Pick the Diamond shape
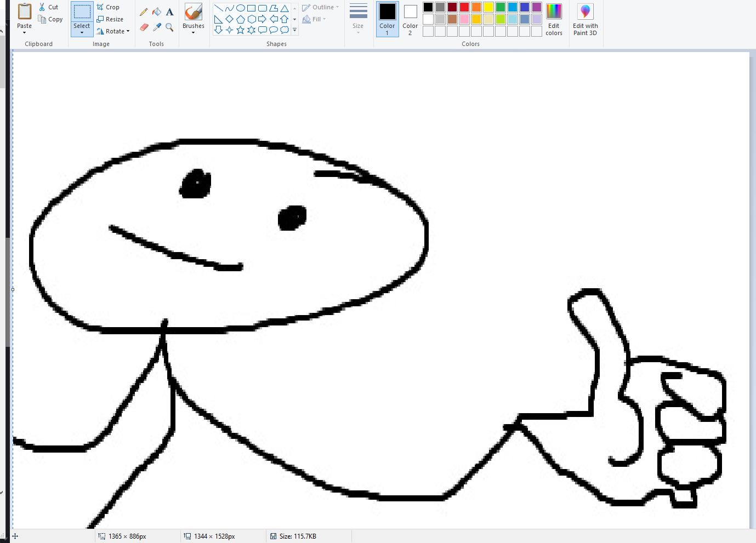Screen dimensions: 756x543 tap(230, 19)
